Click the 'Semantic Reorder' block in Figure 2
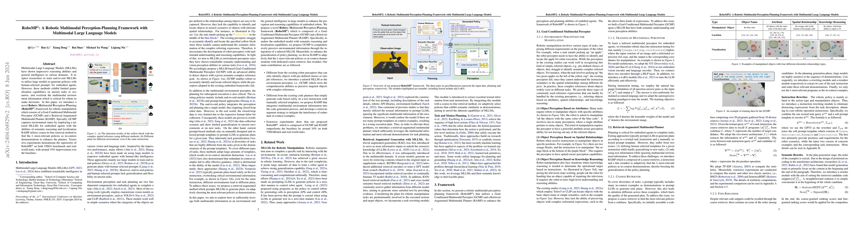 pyautogui.click(x=430, y=48)
